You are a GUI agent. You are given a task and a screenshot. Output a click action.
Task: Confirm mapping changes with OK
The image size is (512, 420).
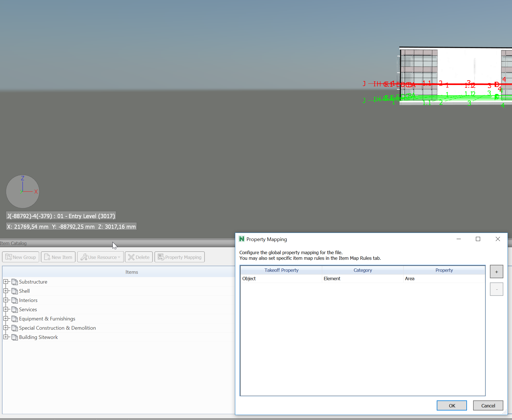452,405
